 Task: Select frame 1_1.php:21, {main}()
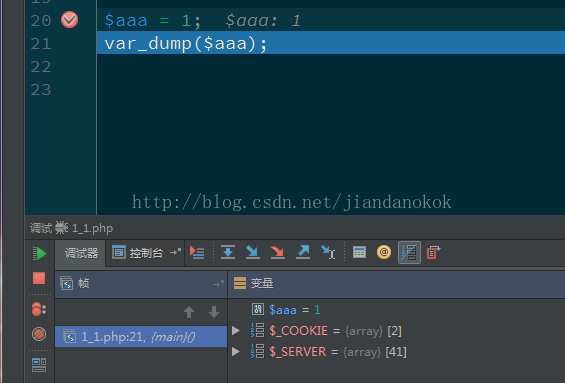[141, 337]
